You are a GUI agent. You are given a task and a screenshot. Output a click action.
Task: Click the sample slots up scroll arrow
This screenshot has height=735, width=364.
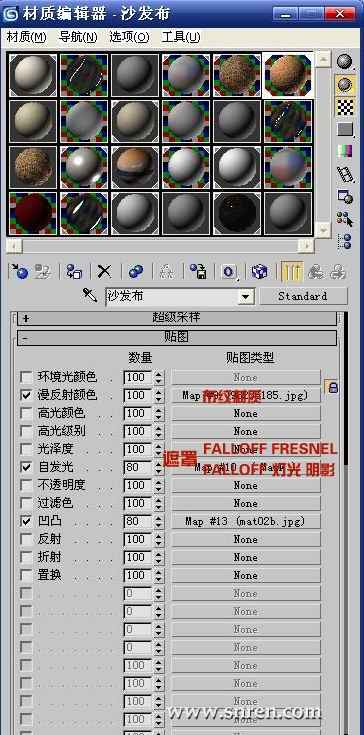[322, 59]
